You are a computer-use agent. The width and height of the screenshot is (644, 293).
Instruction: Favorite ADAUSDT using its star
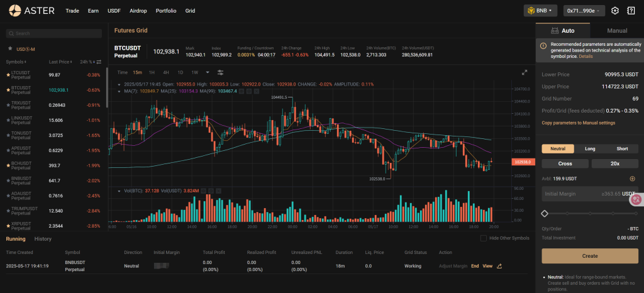point(8,196)
